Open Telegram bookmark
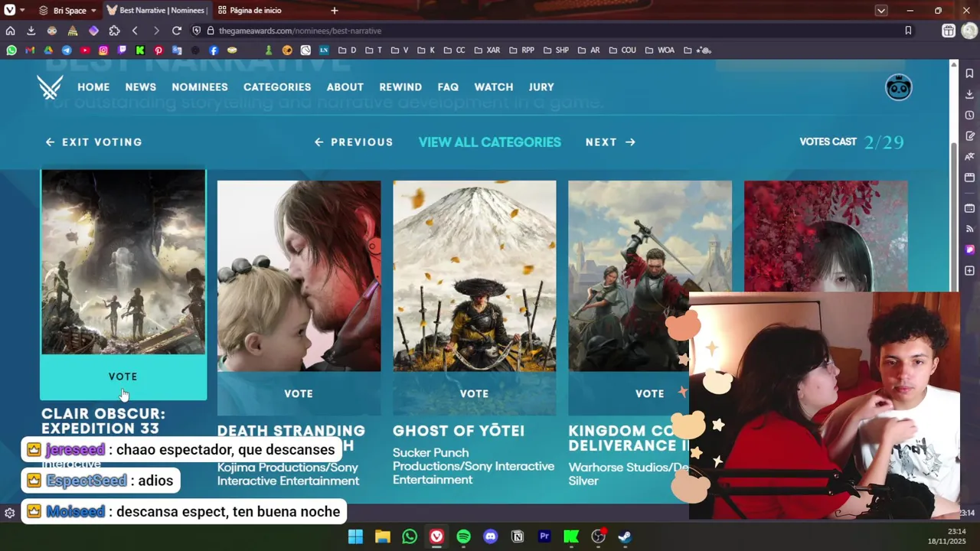This screenshot has height=551, width=980. [x=67, y=51]
